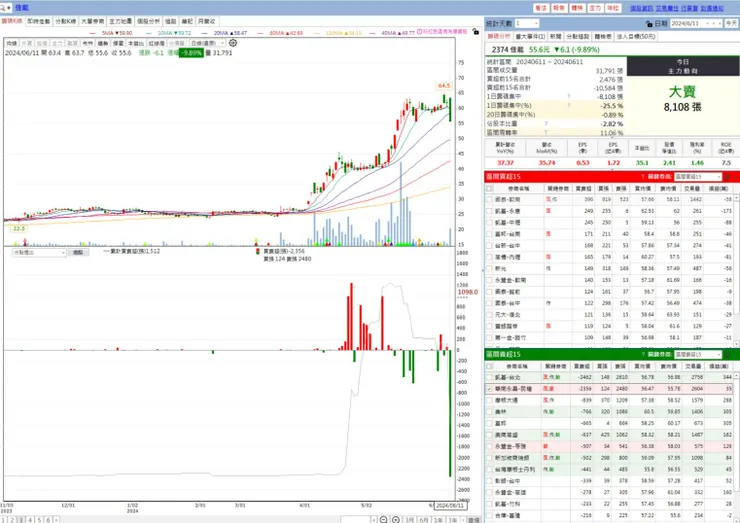This screenshot has width=740, height=523.
Task: Open the 個股資訊 link
Action: [x=642, y=8]
